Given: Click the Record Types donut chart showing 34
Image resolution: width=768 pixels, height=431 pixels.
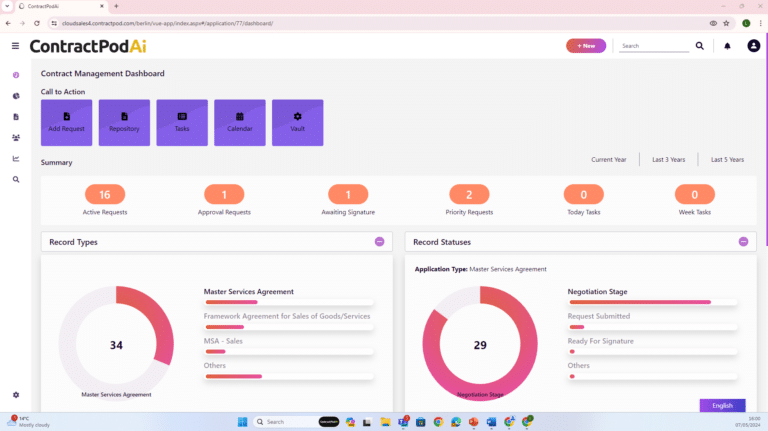Looking at the screenshot, I should coord(116,344).
